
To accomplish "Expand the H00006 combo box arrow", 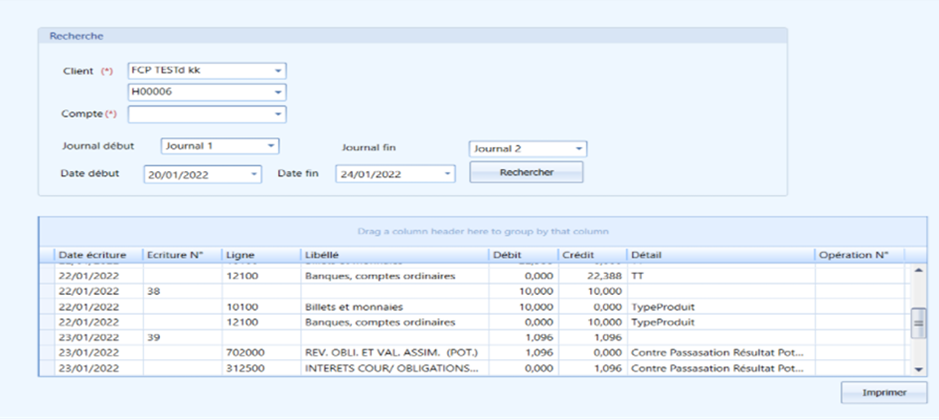I will (277, 93).
